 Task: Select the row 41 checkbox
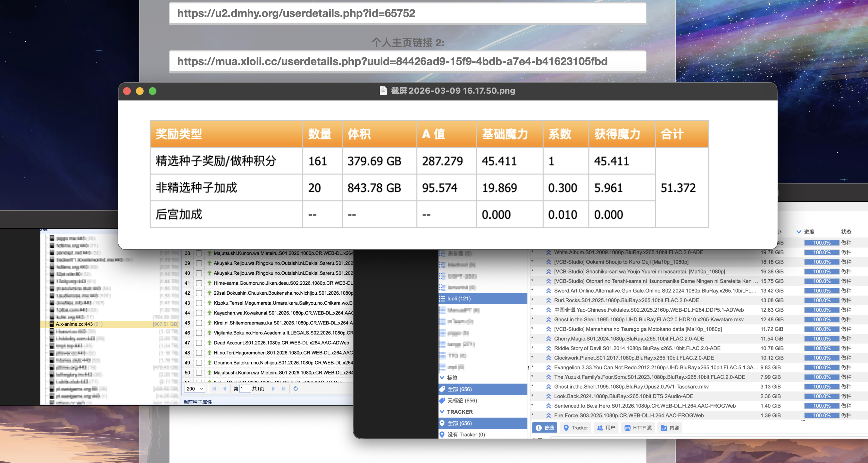click(x=199, y=283)
